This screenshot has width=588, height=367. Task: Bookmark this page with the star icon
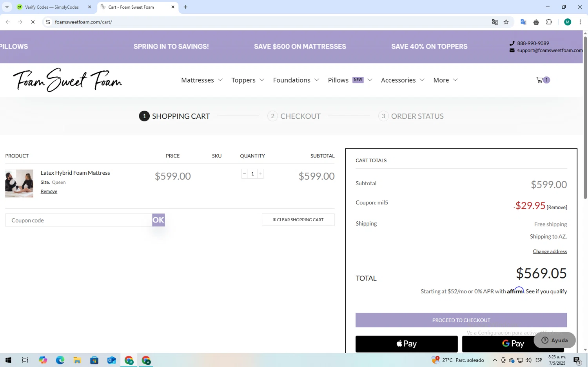pyautogui.click(x=506, y=22)
